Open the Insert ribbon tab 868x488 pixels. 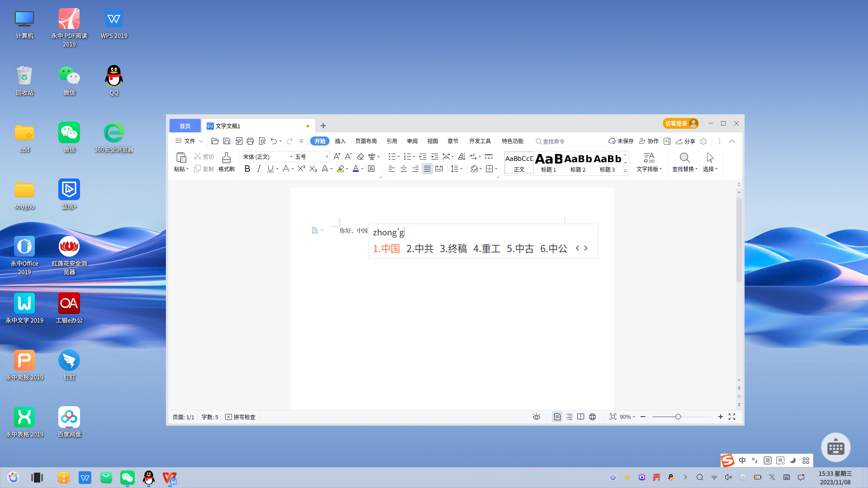click(340, 141)
